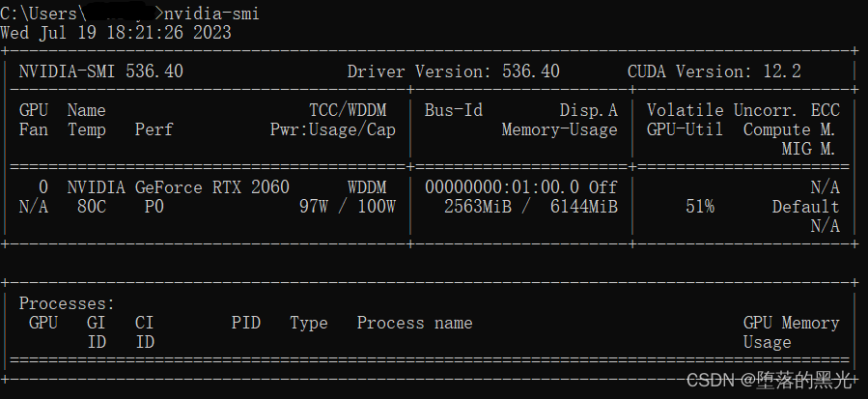Screen dimensions: 868x399
Task: Click the timestamp 'Wed Jul 19 18:21:26 2023'
Action: point(116,32)
